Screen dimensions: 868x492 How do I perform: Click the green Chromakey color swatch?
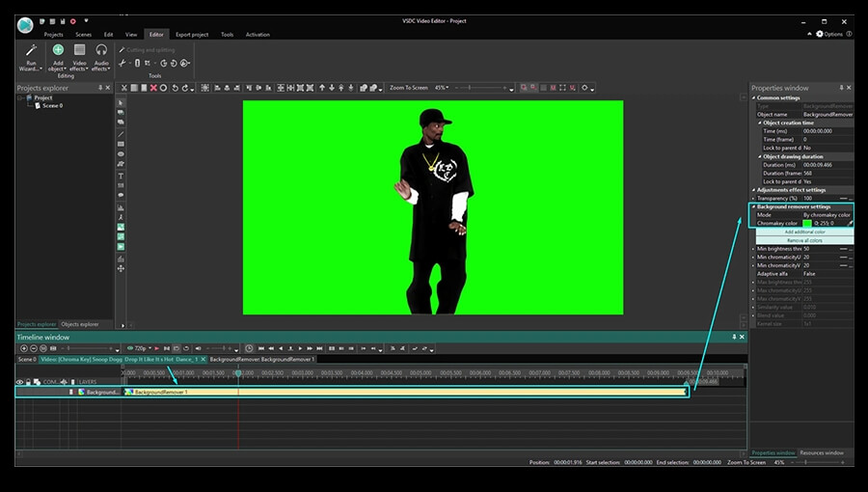(807, 223)
